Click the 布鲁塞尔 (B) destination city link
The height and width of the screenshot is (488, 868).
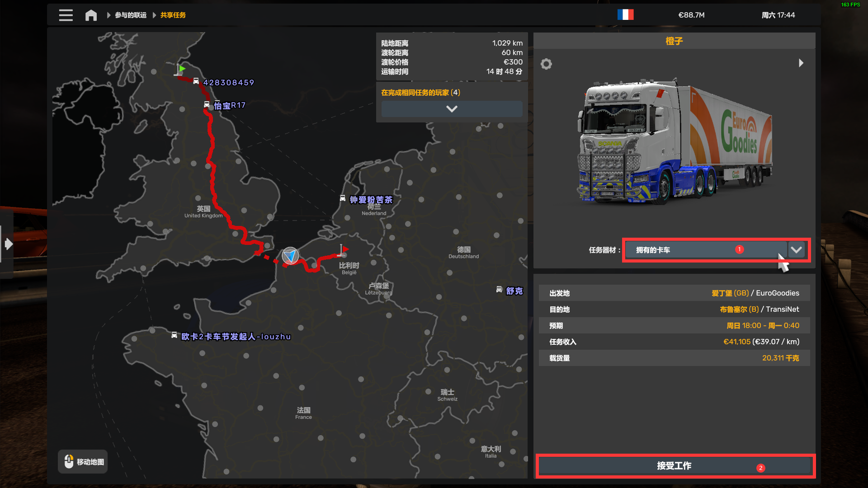point(739,310)
